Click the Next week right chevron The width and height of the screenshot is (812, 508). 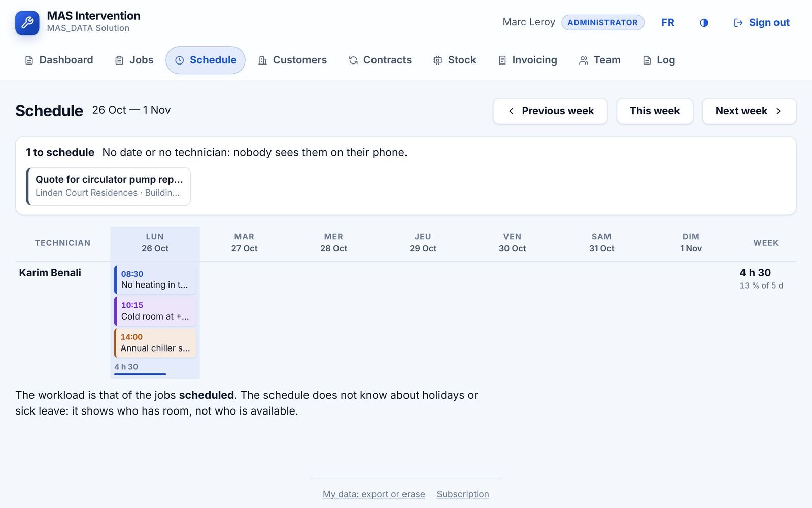pos(779,111)
